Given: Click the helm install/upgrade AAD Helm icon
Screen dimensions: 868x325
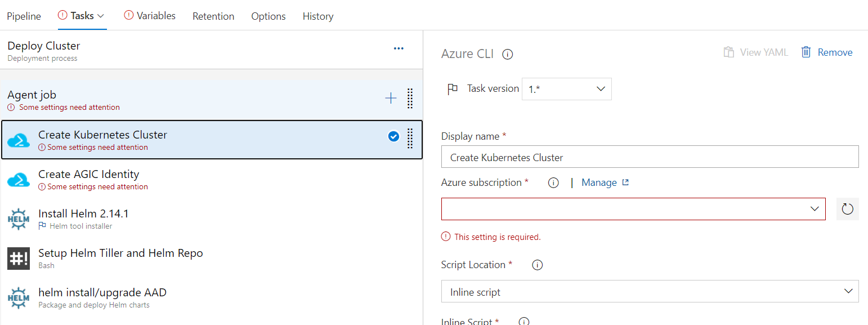Looking at the screenshot, I should coord(19,298).
